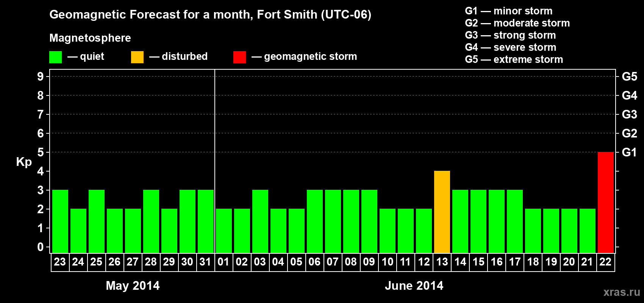This screenshot has height=303, width=644.
Task: Click the date label 31 on the axis
Action: pyautogui.click(x=205, y=262)
